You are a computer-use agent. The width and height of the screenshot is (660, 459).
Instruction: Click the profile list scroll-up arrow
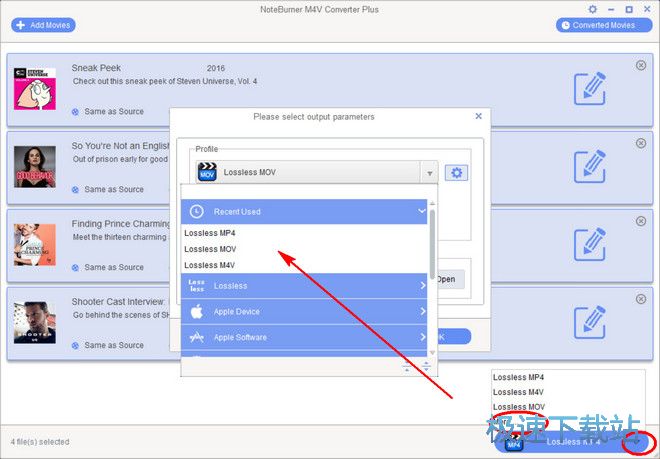coord(432,203)
